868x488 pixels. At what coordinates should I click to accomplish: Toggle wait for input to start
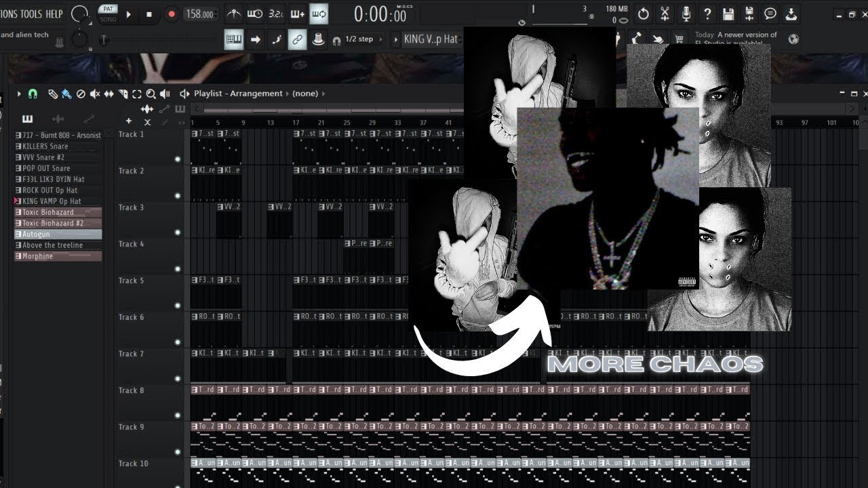click(x=255, y=14)
